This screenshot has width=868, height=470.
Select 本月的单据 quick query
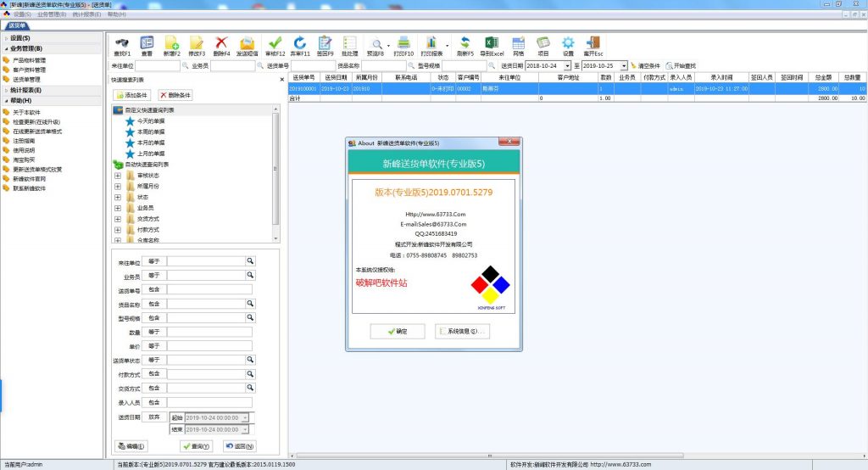(151, 143)
